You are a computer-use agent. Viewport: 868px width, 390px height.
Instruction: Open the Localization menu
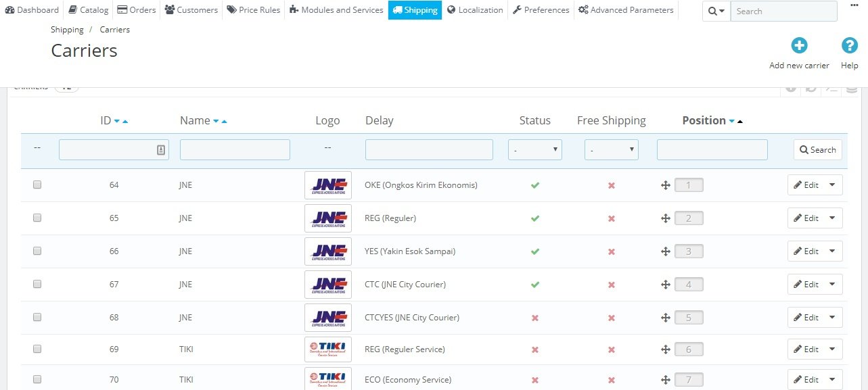pyautogui.click(x=475, y=10)
